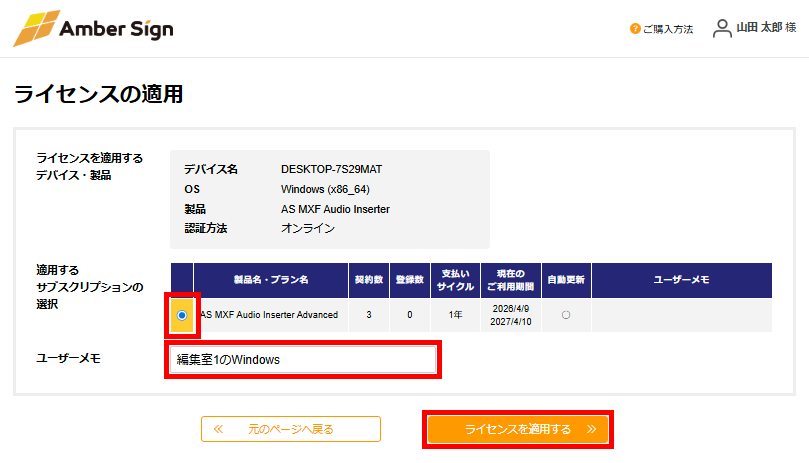Click the 1年 payment cycle cell
Screen dimensions: 809x463
pos(455,315)
